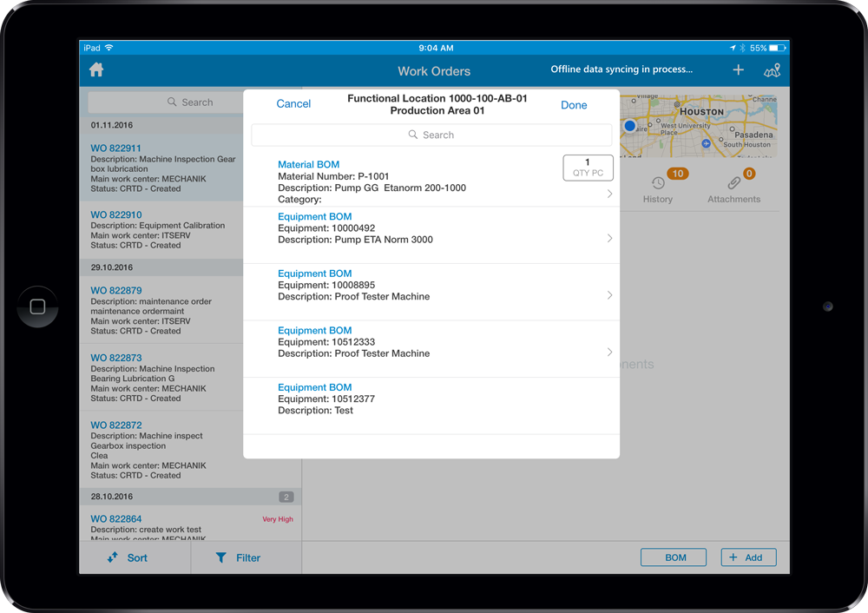
Task: Expand Equipment 10512333 chevron
Action: click(609, 353)
